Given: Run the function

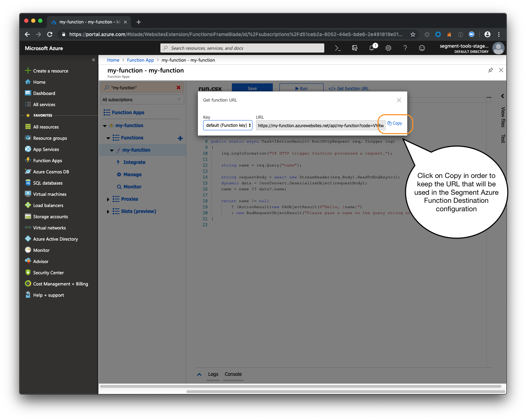Looking at the screenshot, I should tap(301, 88).
